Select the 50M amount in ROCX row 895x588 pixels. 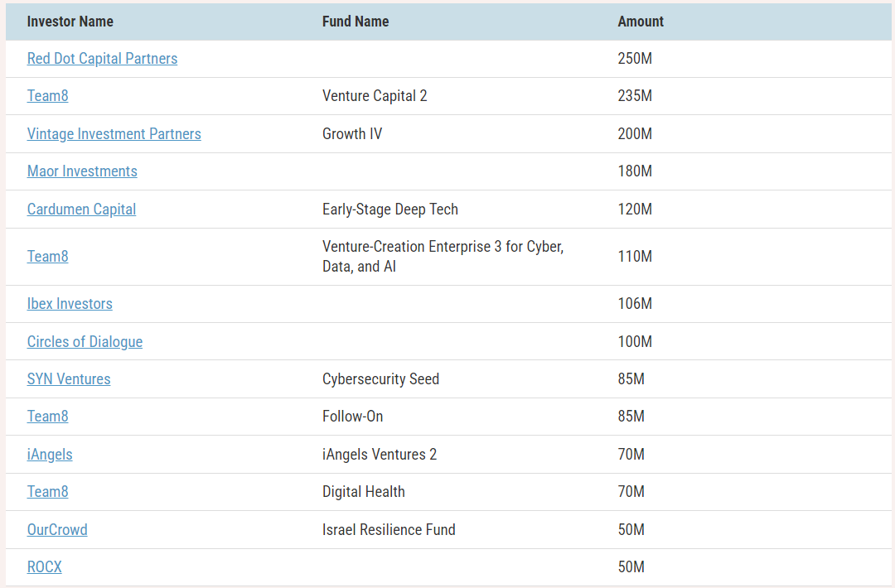coord(631,567)
